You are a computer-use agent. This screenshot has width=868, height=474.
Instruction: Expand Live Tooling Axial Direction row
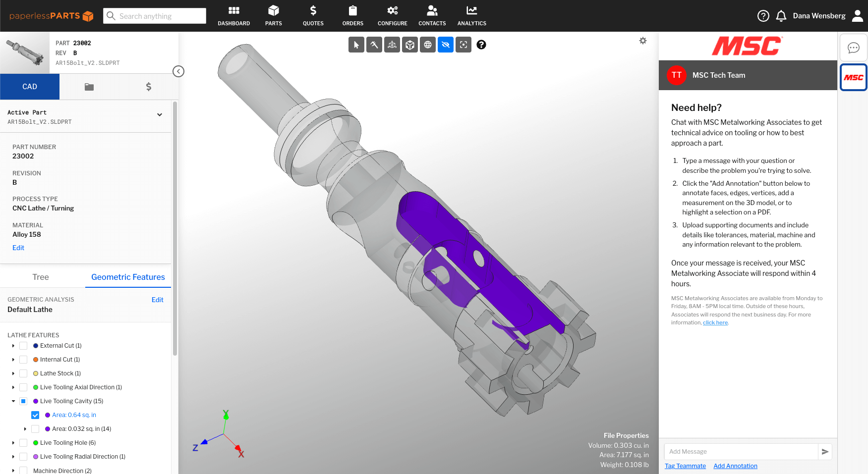pyautogui.click(x=13, y=387)
